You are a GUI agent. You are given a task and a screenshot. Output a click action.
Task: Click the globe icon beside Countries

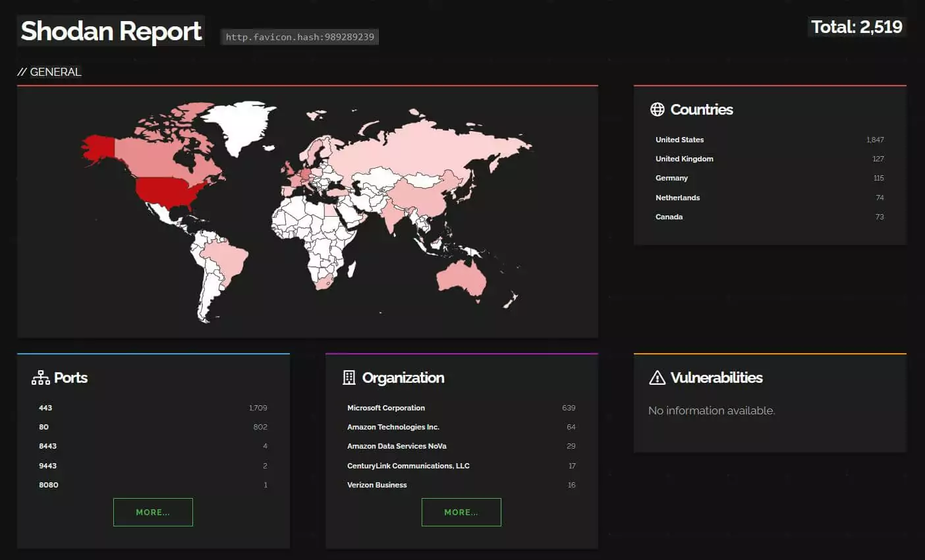click(x=658, y=109)
